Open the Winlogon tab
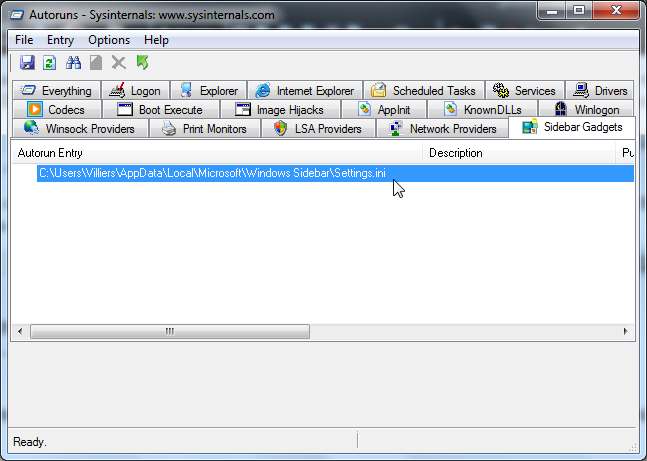This screenshot has width=647, height=461. pyautogui.click(x=586, y=110)
